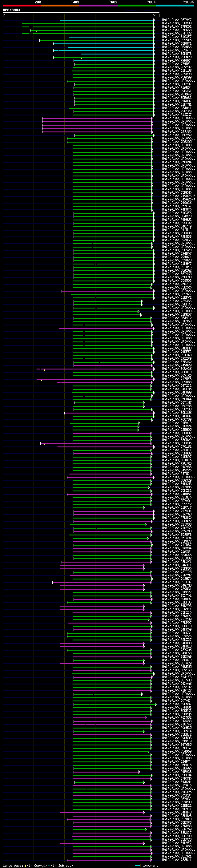Image resolution: width=197 pixels, height=868 pixels.
Task: Open hit UniRef100_C6T9V7
Action: click(x=177, y=20)
